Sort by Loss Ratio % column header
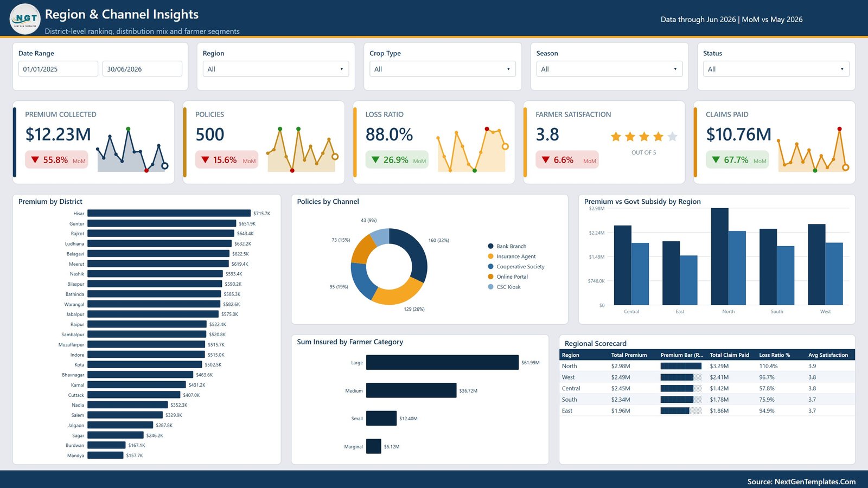The height and width of the screenshot is (488, 868). click(774, 355)
